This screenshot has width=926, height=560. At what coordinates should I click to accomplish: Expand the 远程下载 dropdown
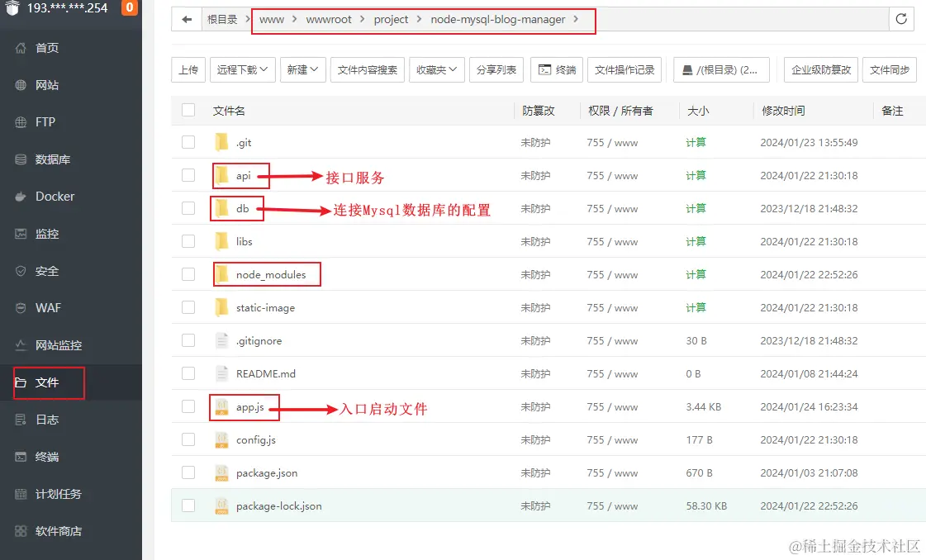coord(242,69)
